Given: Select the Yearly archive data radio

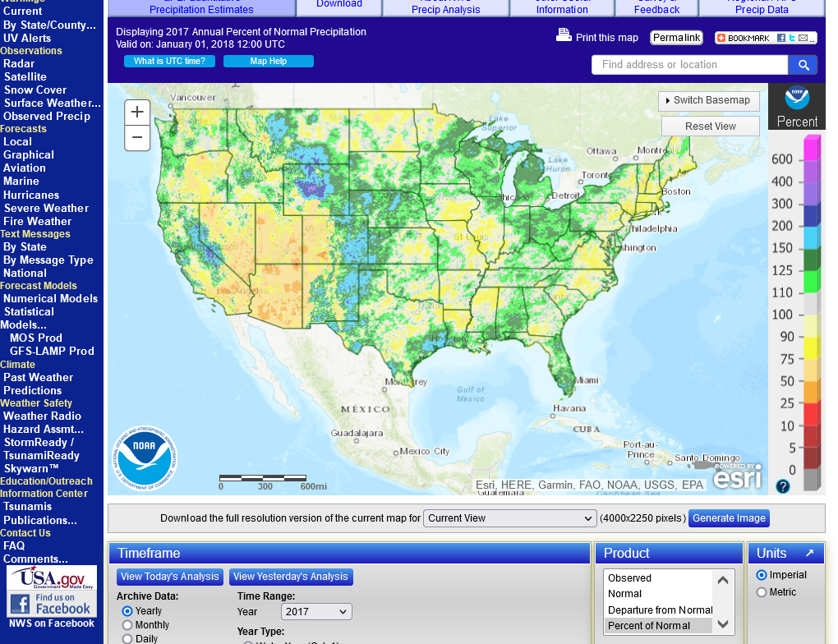Looking at the screenshot, I should (x=127, y=611).
